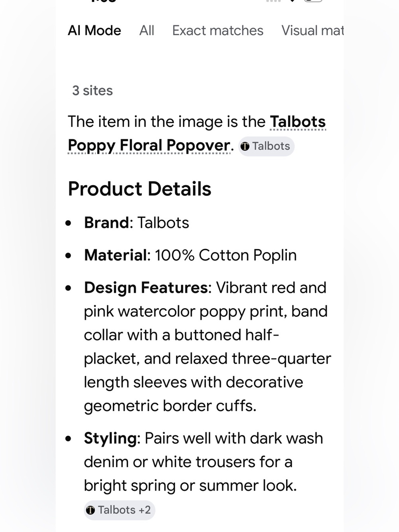Open the All results tab
Screen dimensions: 399x532
point(146,30)
